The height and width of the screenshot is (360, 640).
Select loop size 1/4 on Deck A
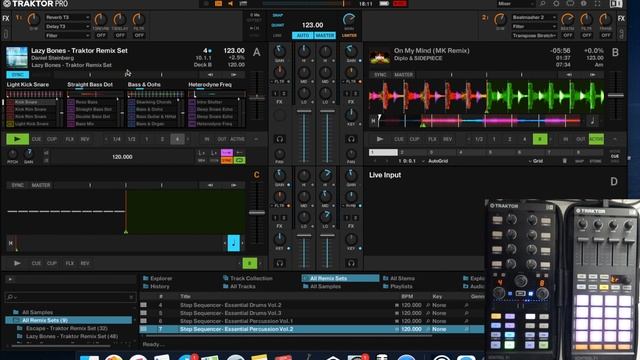(x=117, y=139)
